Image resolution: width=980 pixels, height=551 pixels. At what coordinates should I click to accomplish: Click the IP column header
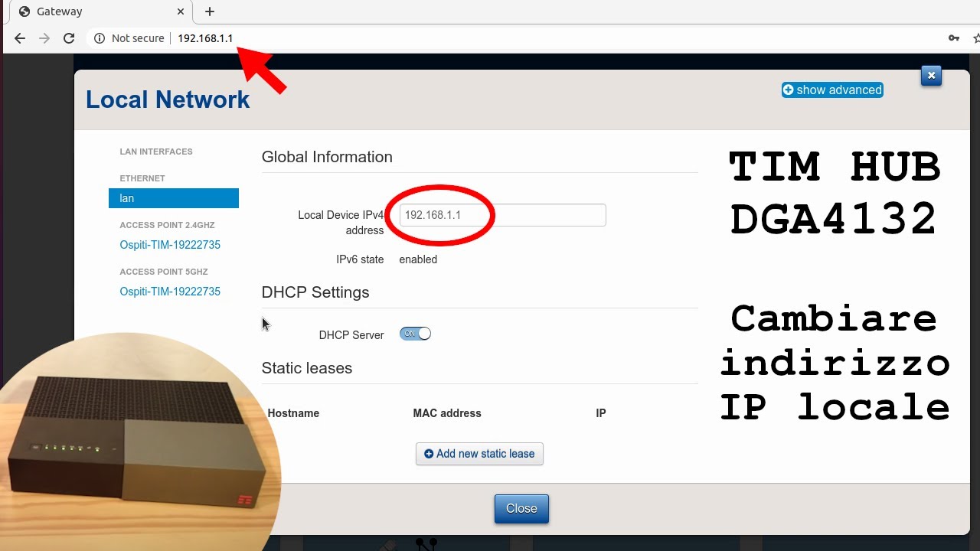coord(601,413)
